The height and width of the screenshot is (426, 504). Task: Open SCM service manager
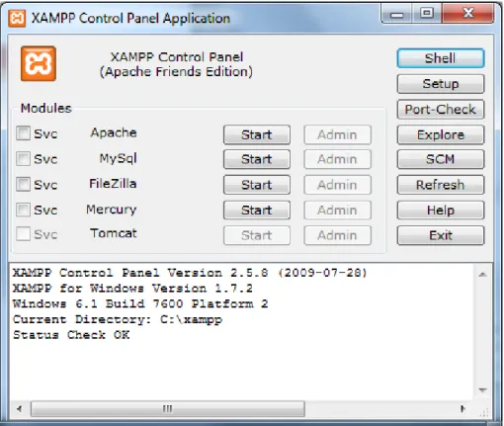(x=441, y=159)
